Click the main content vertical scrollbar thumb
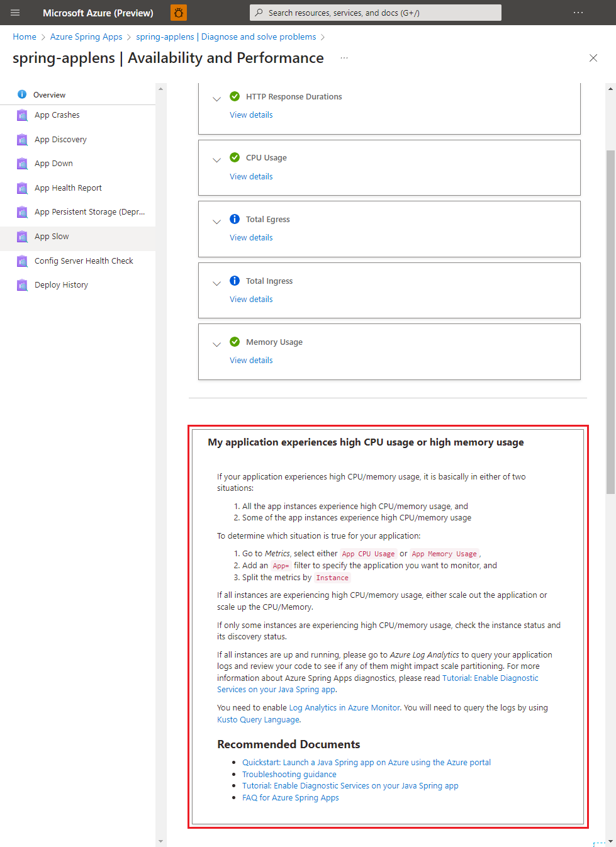 [610, 322]
